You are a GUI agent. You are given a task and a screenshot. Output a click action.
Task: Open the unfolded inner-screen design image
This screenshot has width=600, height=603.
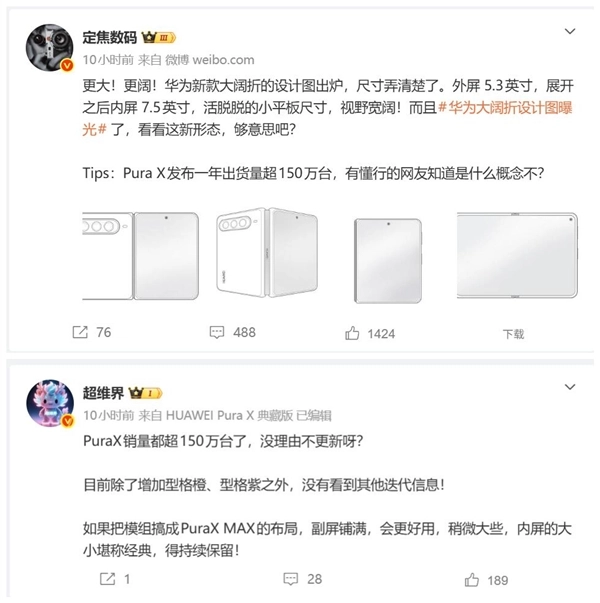pos(517,255)
